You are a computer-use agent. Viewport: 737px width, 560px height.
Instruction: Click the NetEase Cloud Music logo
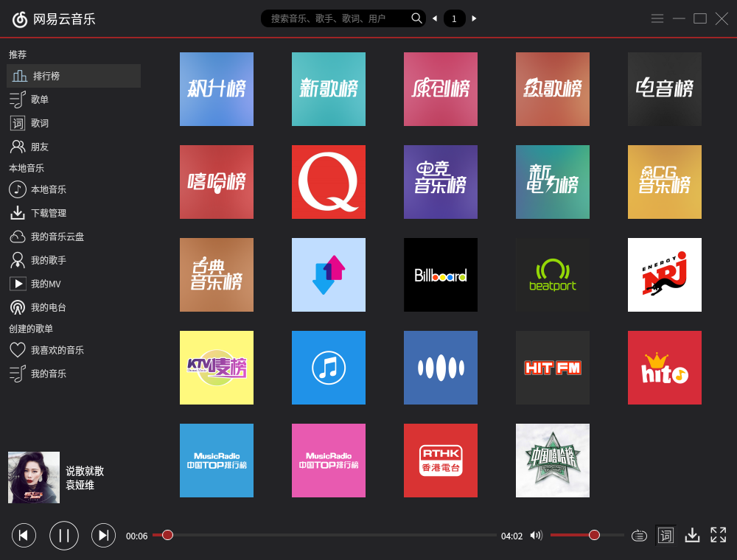tap(20, 19)
